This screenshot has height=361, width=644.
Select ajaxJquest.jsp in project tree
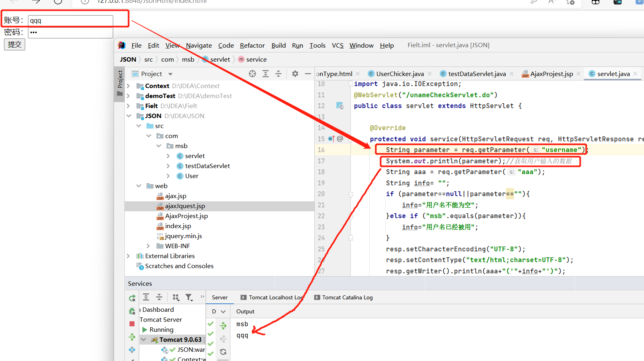pos(185,206)
